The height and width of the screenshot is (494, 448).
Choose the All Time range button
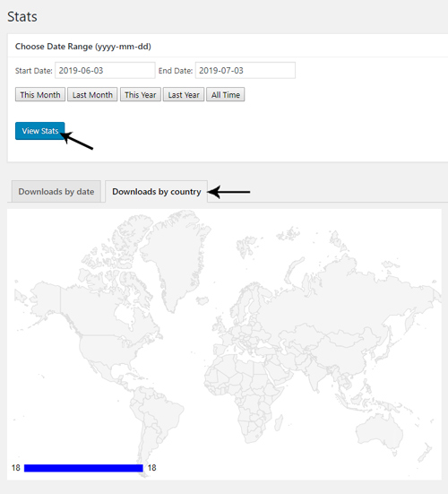click(226, 94)
